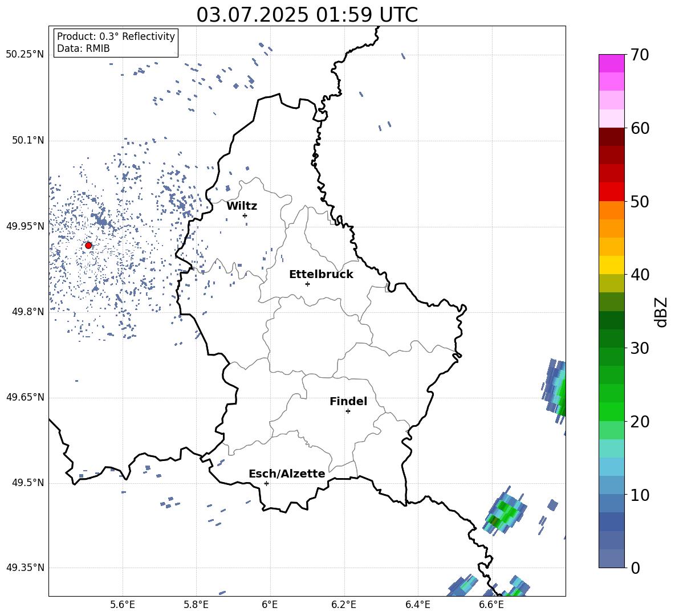Screen dimensions: 675x616
Task: Click the Esch/Alzette station cross marker
Action: (x=266, y=483)
